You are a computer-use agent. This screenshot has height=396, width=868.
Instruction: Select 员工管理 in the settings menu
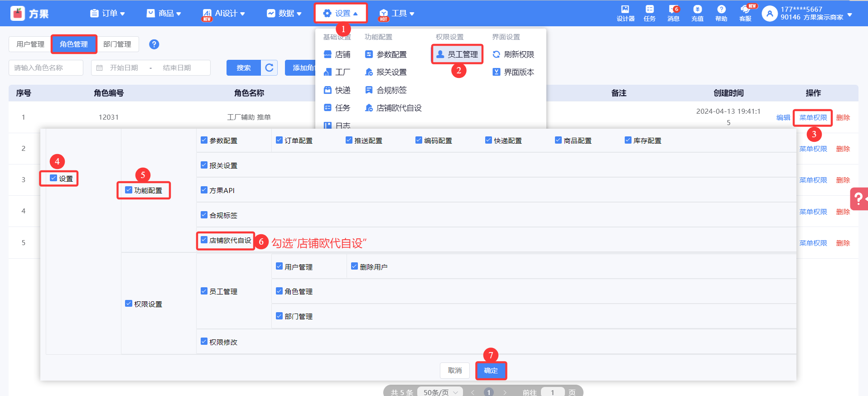point(457,54)
